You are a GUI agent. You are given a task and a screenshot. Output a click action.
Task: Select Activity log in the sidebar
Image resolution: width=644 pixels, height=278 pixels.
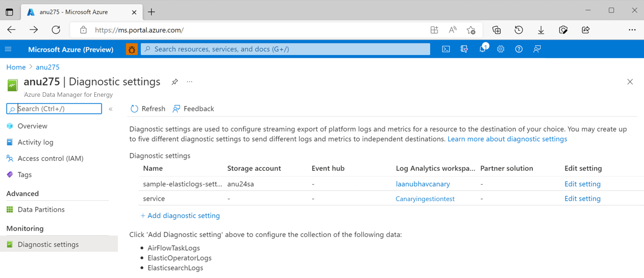coord(35,142)
